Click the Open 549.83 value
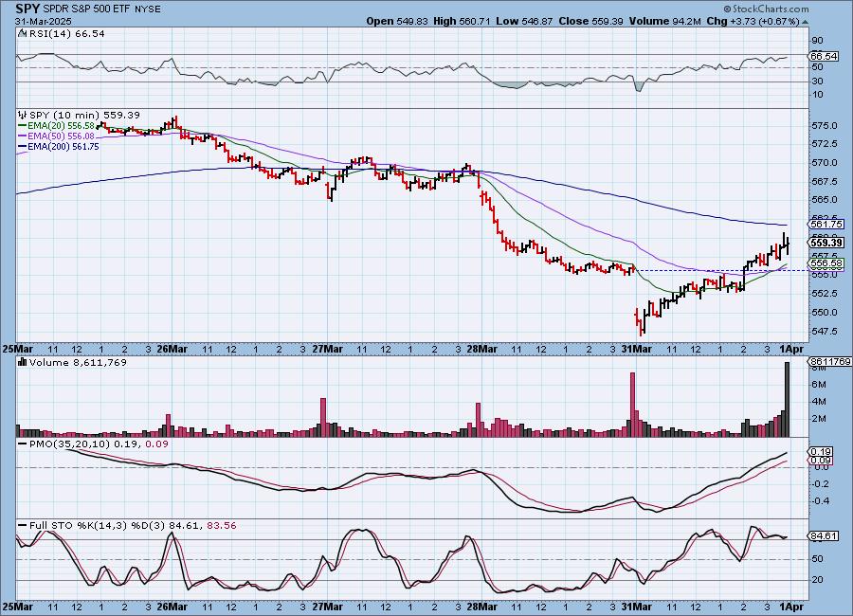This screenshot has width=853, height=616. (x=398, y=21)
